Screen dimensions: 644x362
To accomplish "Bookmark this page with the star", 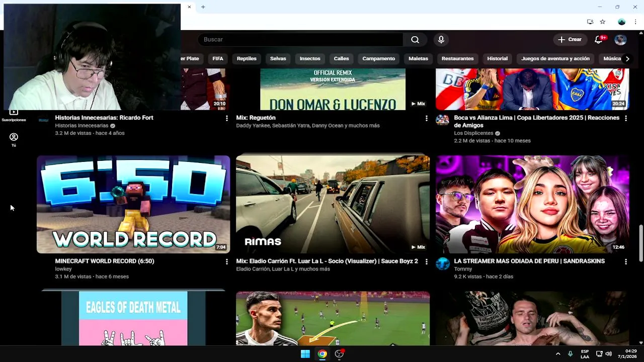I will [x=603, y=22].
